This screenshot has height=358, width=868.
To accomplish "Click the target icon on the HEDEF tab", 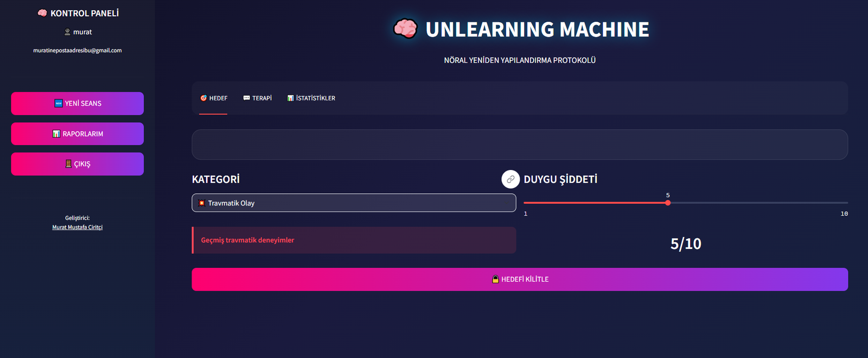I will coord(203,98).
